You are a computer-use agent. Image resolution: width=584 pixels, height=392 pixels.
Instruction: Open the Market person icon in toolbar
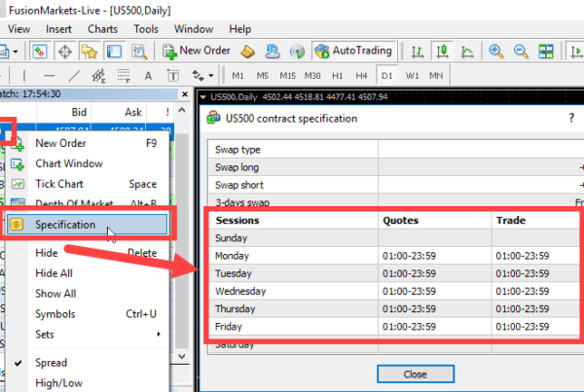pyautogui.click(x=273, y=52)
